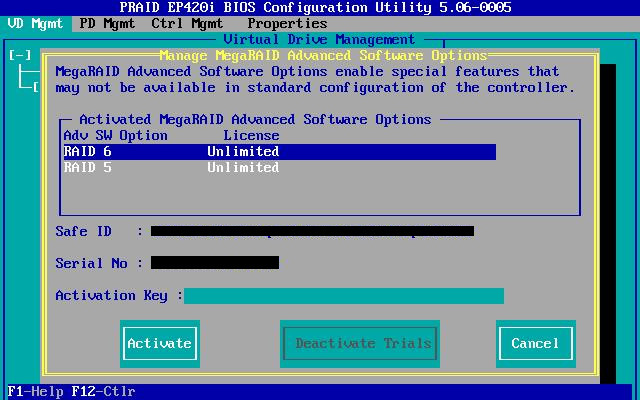The height and width of the screenshot is (400, 640).
Task: Click the Activation Key label
Action: [111, 296]
